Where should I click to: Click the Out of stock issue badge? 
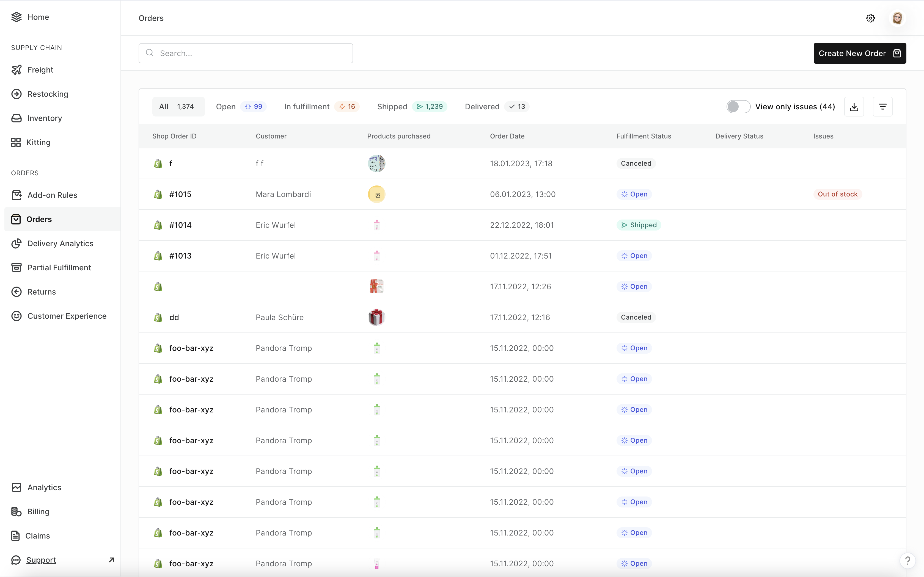tap(837, 194)
